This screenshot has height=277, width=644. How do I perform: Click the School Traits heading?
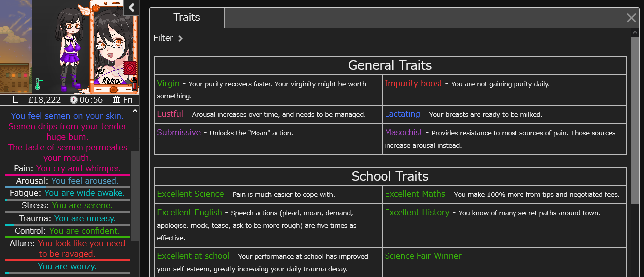click(x=390, y=176)
